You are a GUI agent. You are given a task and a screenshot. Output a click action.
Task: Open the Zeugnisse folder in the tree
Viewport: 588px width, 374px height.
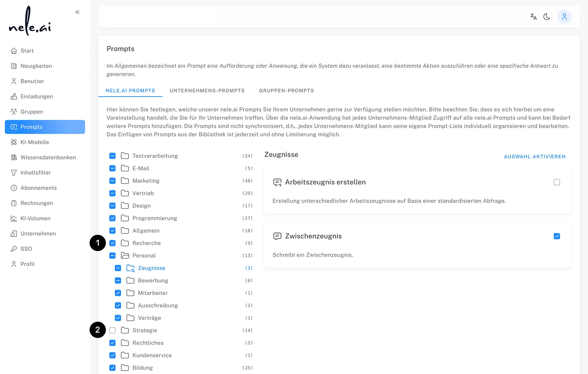coord(151,268)
